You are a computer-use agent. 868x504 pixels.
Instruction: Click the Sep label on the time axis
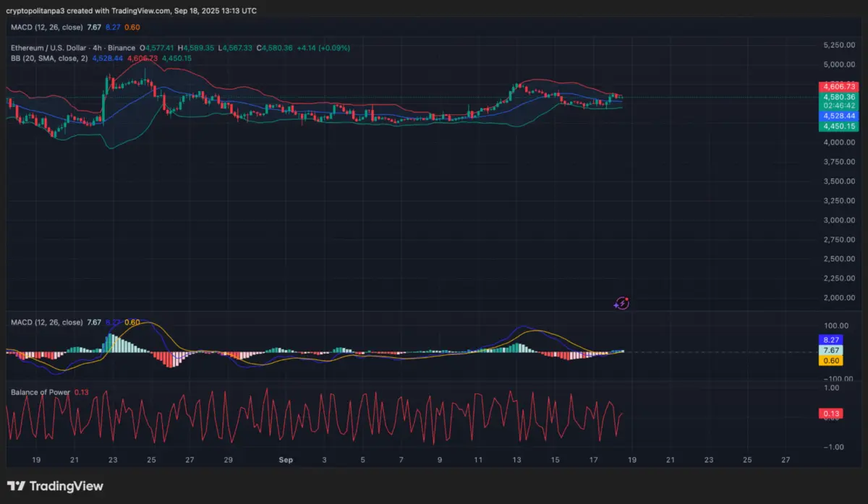(285, 459)
